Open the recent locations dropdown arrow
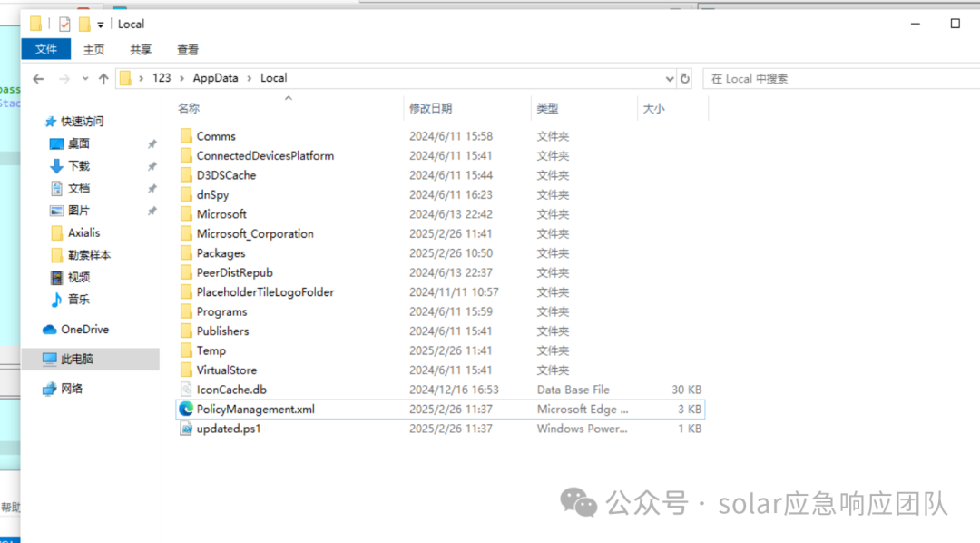980x543 pixels. coord(85,79)
